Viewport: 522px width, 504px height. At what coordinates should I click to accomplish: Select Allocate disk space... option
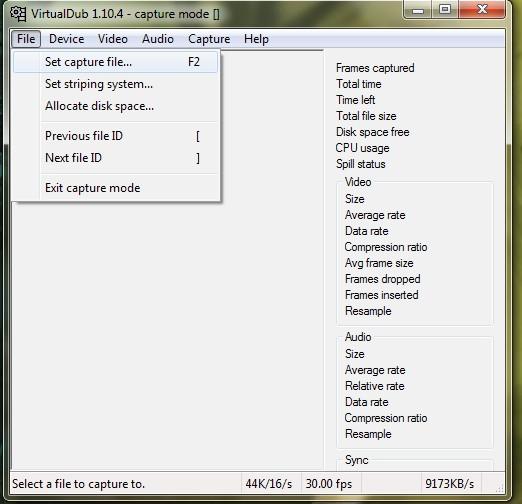pyautogui.click(x=116, y=106)
